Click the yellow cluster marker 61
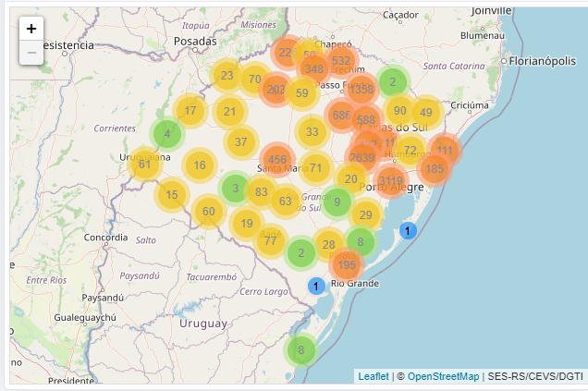588x391 pixels. [144, 164]
